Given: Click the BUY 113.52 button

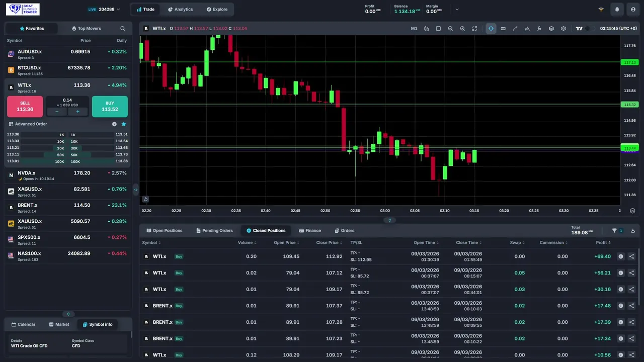Looking at the screenshot, I should pyautogui.click(x=110, y=106).
